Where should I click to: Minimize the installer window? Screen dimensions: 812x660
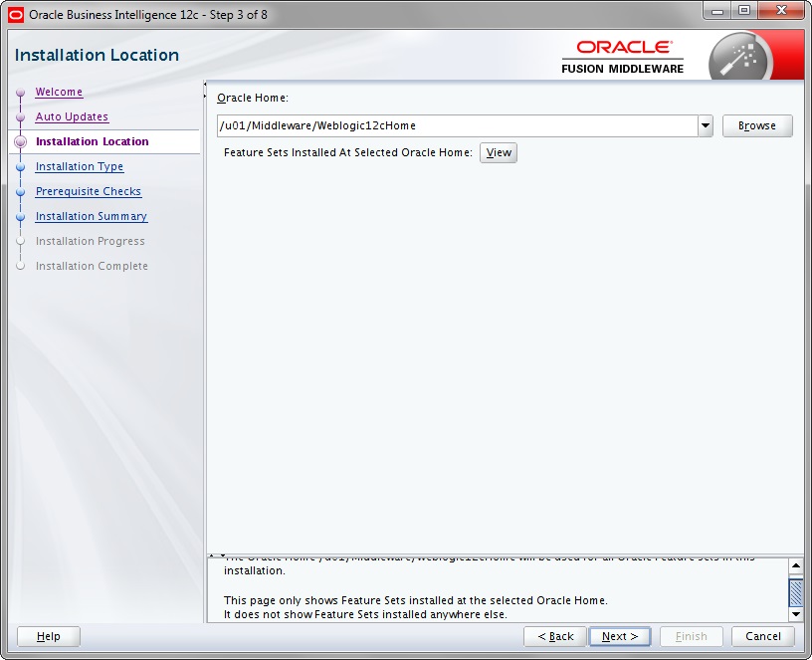coord(717,11)
